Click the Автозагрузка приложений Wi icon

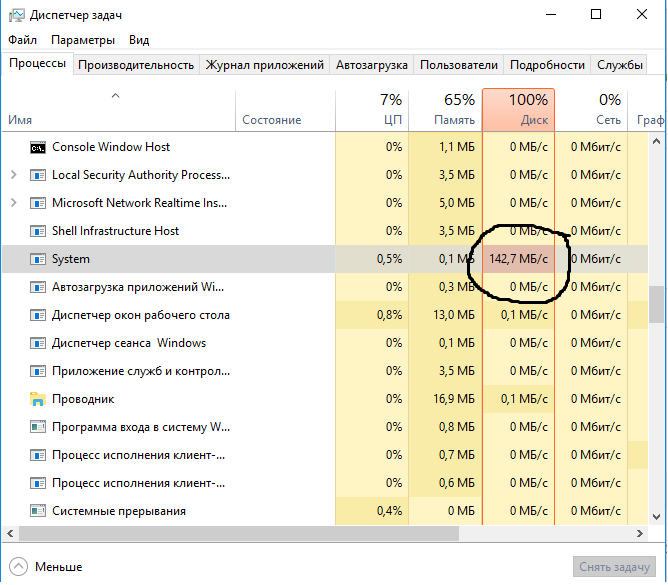tap(38, 287)
